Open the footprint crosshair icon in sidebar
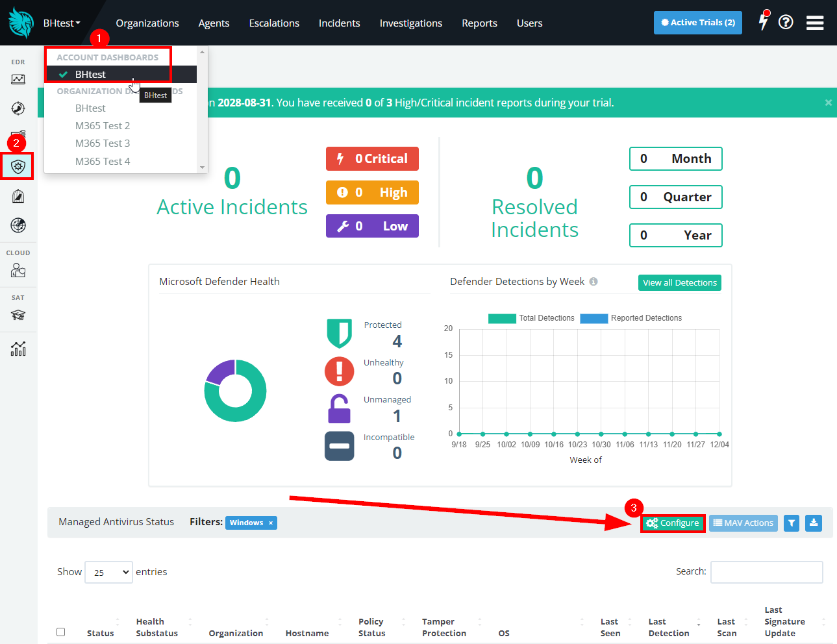The height and width of the screenshot is (644, 837). (x=18, y=108)
